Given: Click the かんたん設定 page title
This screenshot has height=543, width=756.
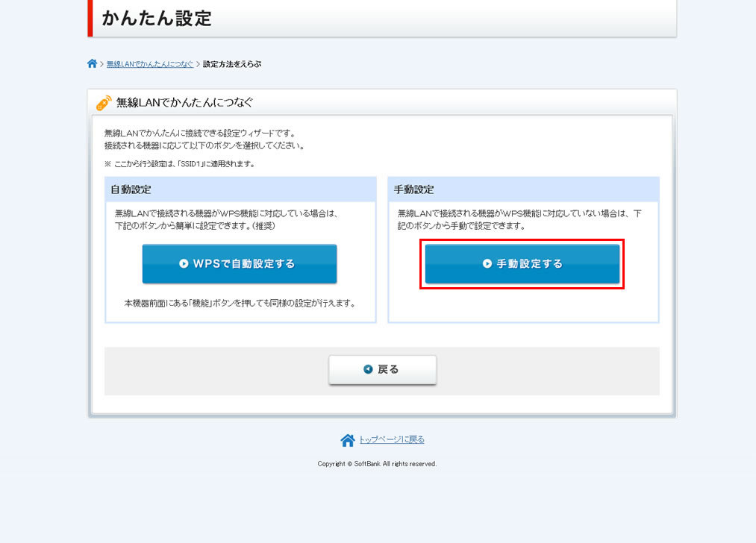Looking at the screenshot, I should 157,19.
